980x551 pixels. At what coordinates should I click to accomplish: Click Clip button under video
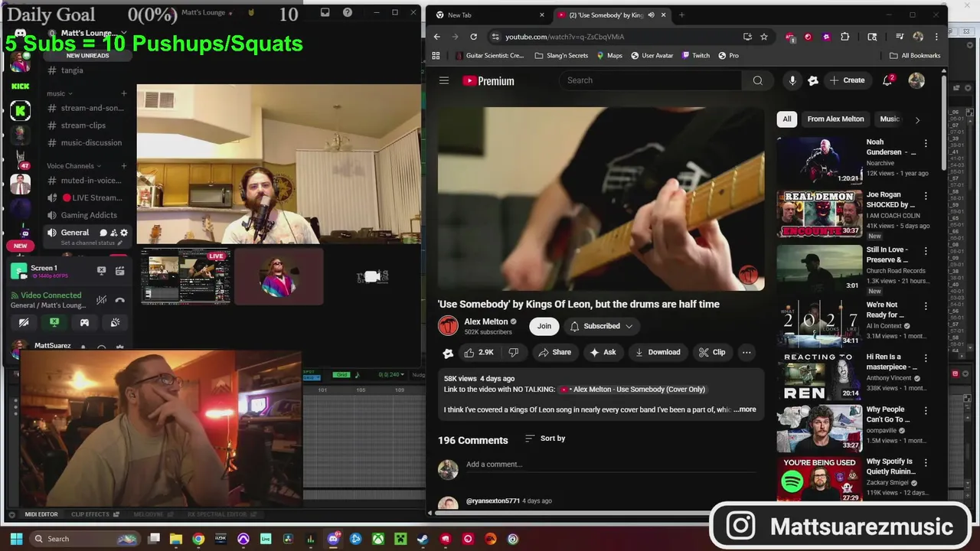[x=711, y=352]
